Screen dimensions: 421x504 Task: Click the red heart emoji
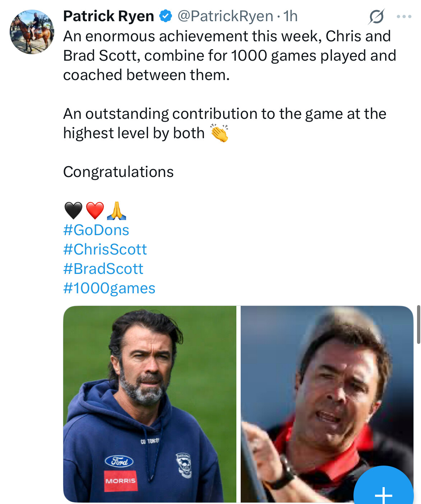click(95, 211)
